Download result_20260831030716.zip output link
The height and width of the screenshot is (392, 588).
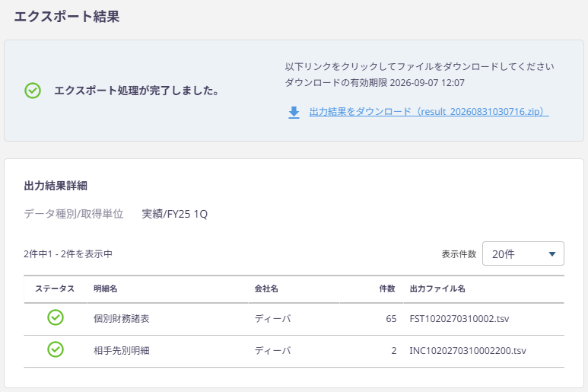429,112
